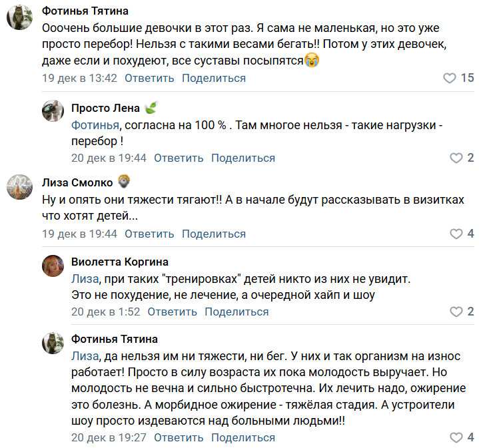Like Виолетта Коргина's reply
The height and width of the screenshot is (448, 479).
pos(456,312)
